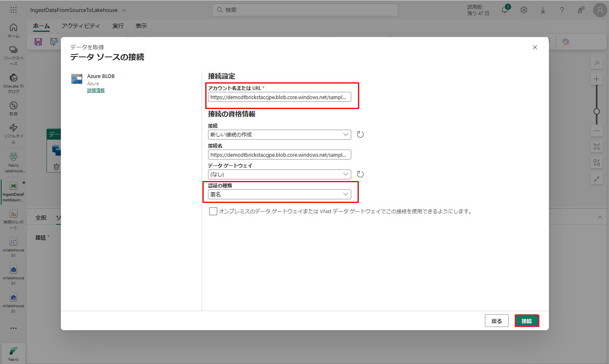This screenshot has width=609, height=364.
Task: Click the zoom-to-fit canvas icon
Action: (x=597, y=147)
